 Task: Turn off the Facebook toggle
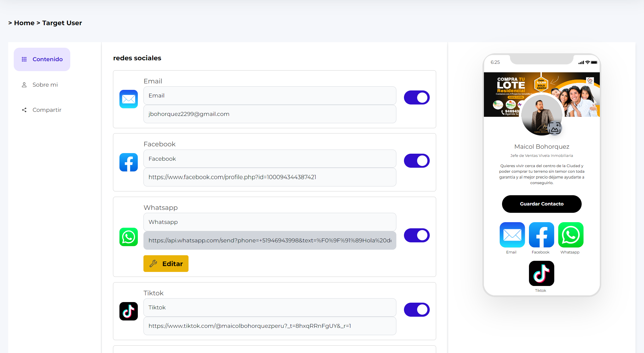417,161
